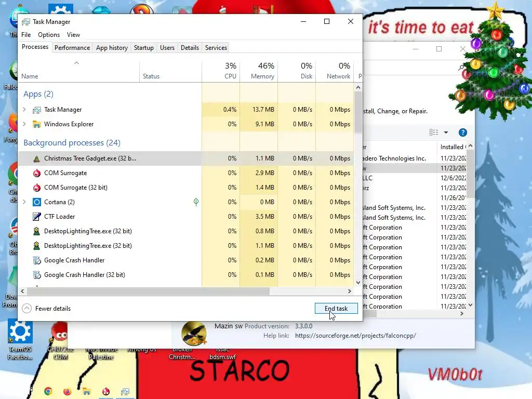Switch to the Performance tab
This screenshot has height=399, width=532.
pyautogui.click(x=72, y=48)
